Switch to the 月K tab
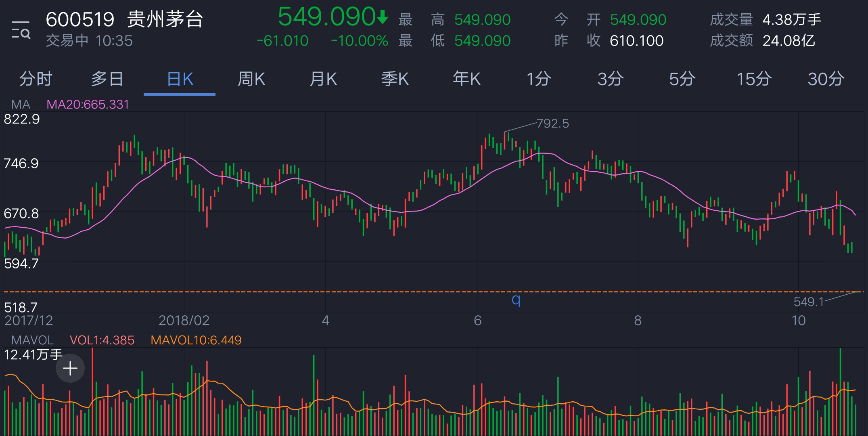 (323, 79)
